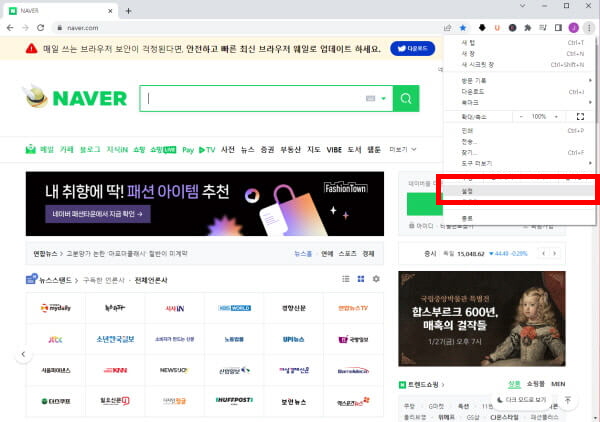Viewport: 600px width, 422px height.
Task: Close the NAVER tab
Action: [110, 11]
